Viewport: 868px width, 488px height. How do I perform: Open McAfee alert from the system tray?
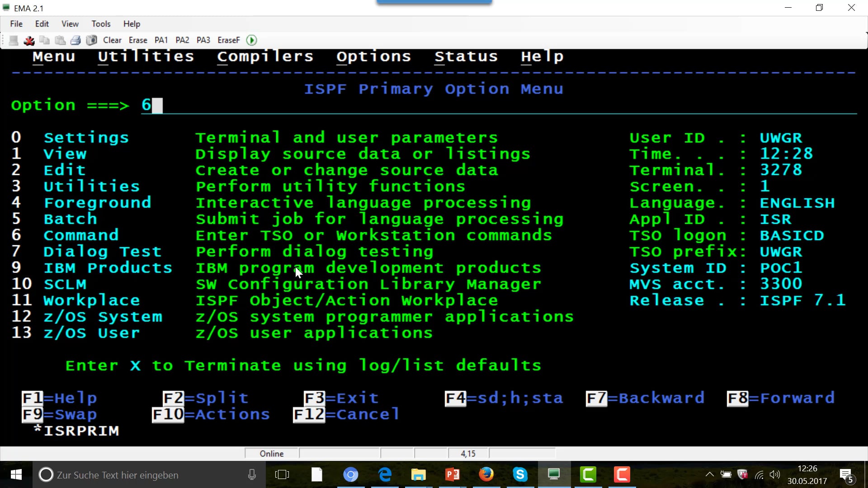click(x=742, y=475)
